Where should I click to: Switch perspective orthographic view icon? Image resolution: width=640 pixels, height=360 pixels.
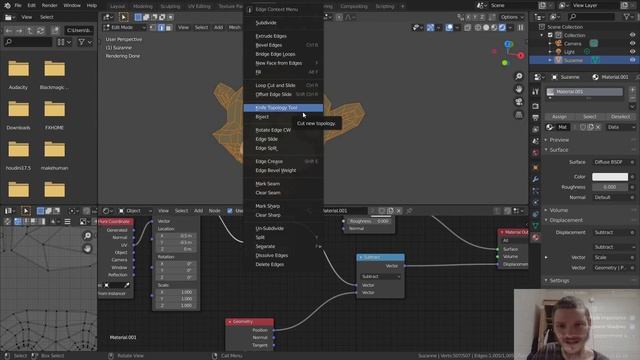tap(519, 115)
